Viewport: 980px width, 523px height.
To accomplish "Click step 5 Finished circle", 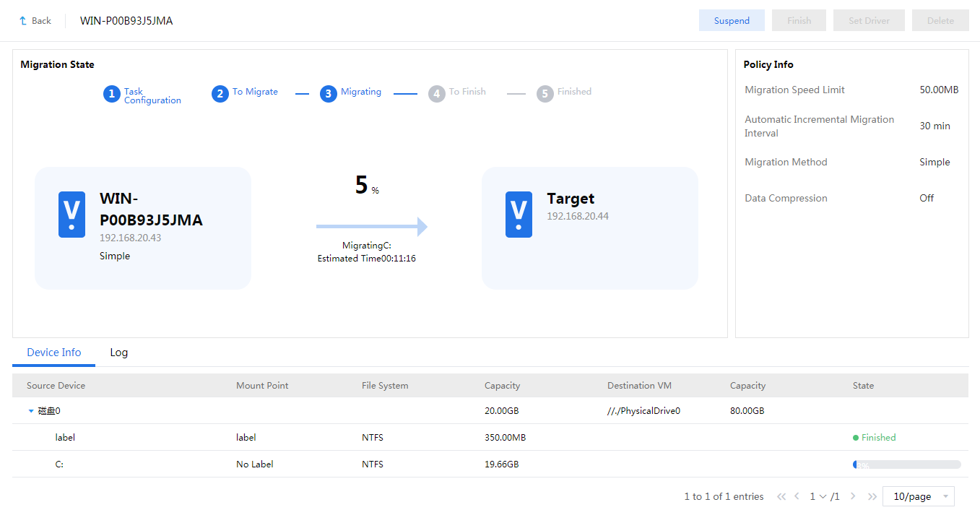I will click(545, 94).
